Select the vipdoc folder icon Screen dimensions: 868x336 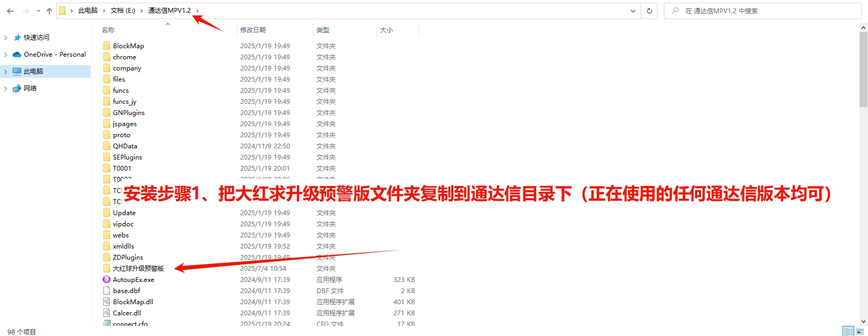(x=107, y=224)
